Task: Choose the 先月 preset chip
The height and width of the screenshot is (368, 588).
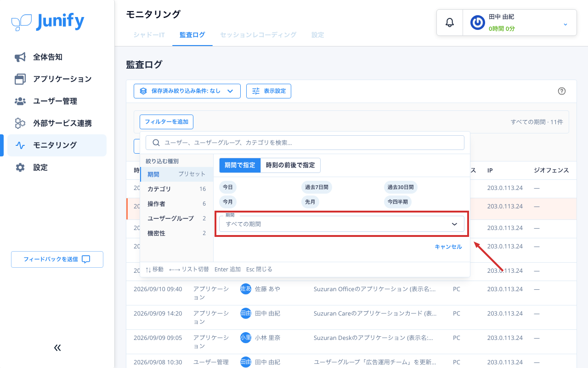Action: 310,201
